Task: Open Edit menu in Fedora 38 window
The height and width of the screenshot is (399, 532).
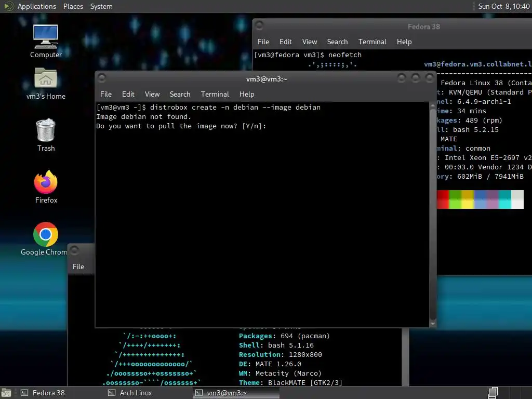Action: click(x=285, y=42)
